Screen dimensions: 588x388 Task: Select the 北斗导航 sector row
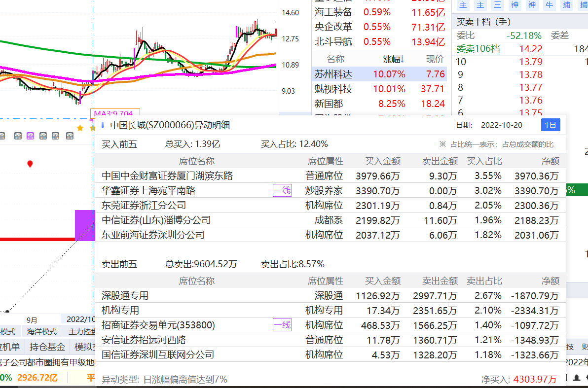click(x=380, y=41)
